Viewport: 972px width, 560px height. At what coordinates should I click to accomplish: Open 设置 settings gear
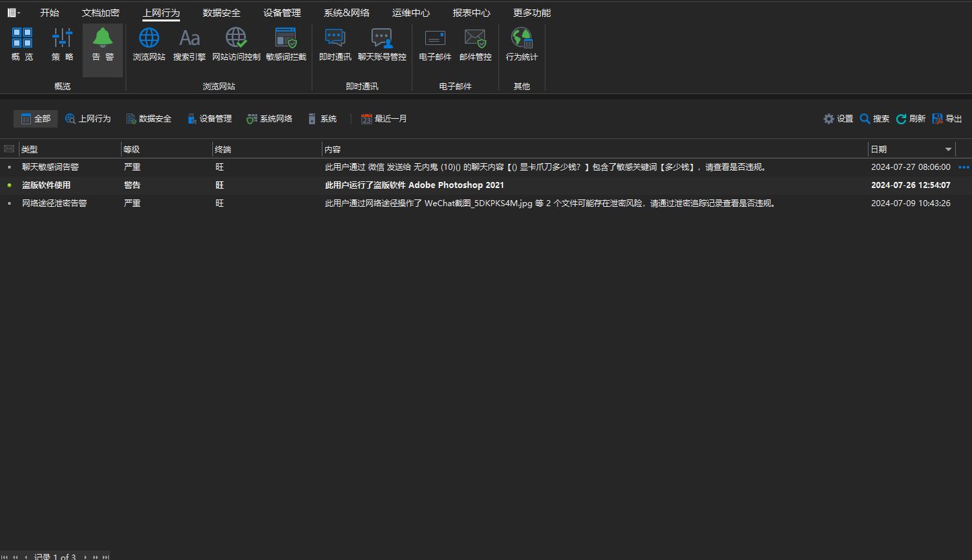pos(838,119)
